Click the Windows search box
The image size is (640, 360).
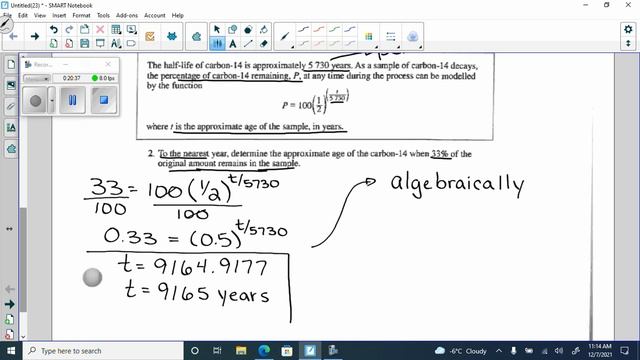103,351
